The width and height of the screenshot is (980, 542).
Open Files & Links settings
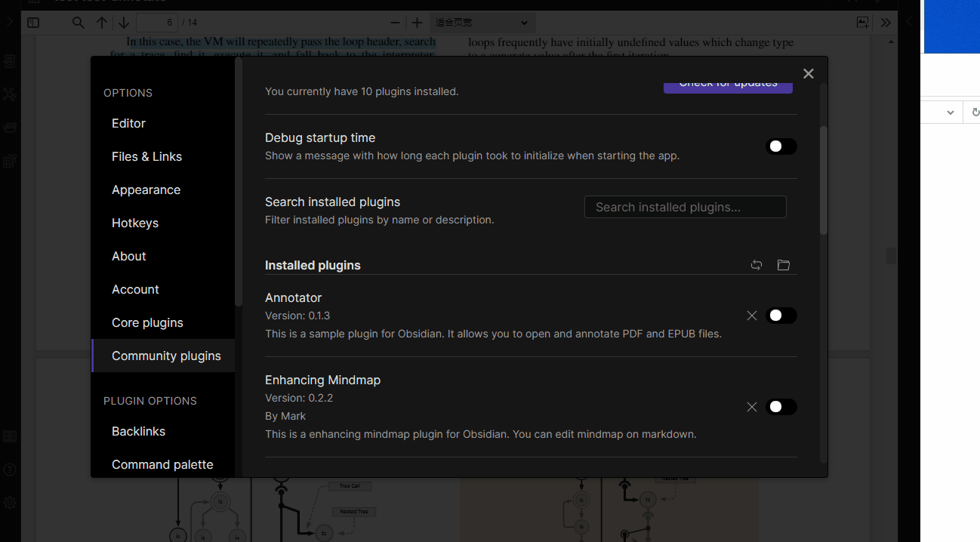click(x=163, y=156)
